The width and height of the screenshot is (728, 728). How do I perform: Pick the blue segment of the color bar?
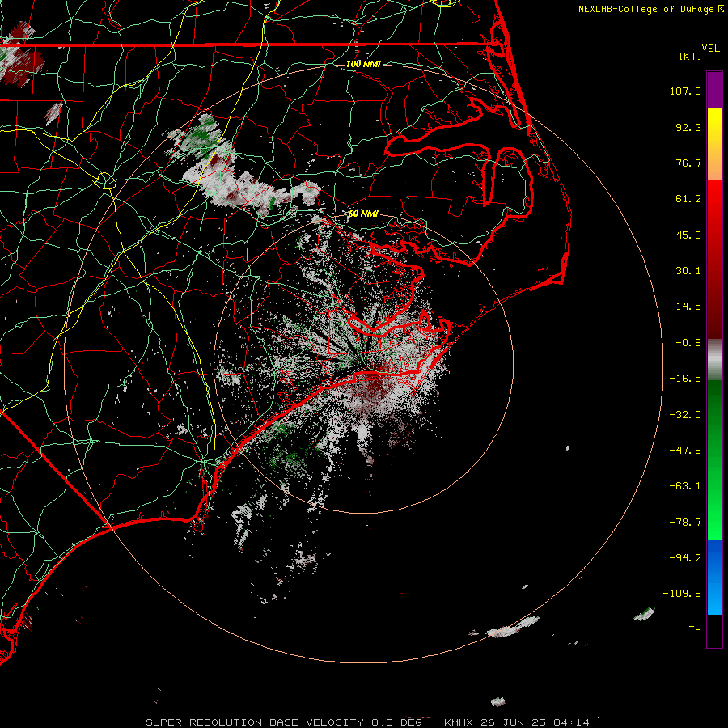(714, 577)
